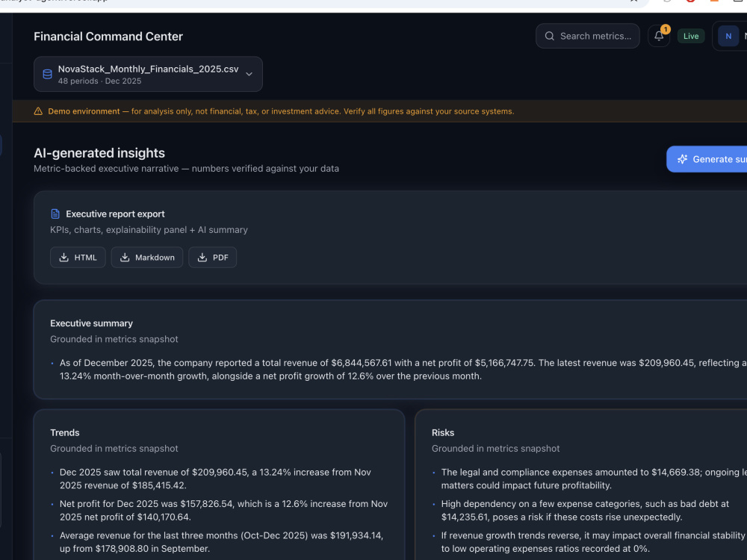Viewport: 747px width, 560px height.
Task: Export the report as Markdown
Action: click(146, 257)
